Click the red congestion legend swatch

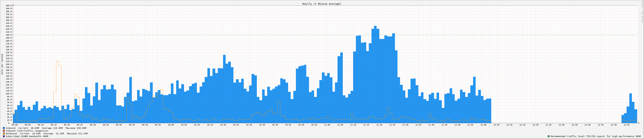click(4, 131)
